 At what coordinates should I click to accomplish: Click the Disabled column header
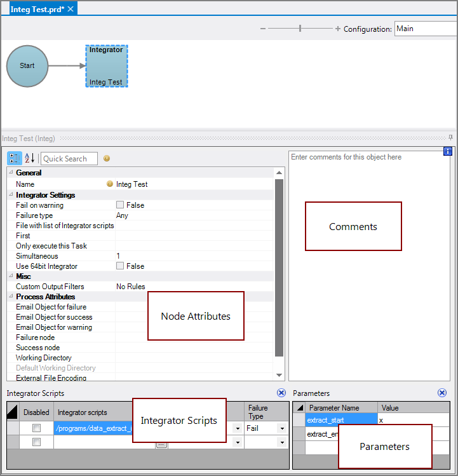[36, 412]
